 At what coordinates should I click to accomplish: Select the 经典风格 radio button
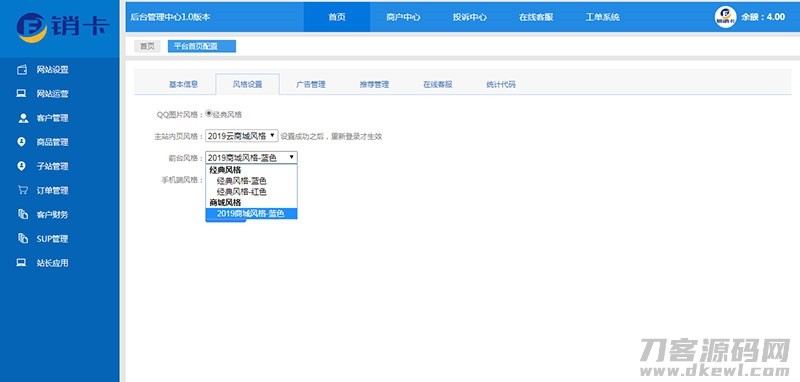tap(209, 114)
